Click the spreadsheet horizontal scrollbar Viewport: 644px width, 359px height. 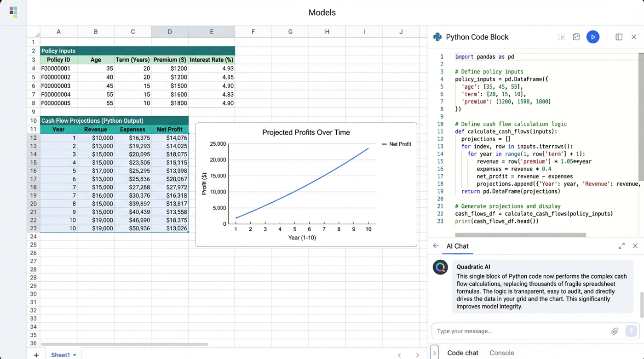[124, 344]
